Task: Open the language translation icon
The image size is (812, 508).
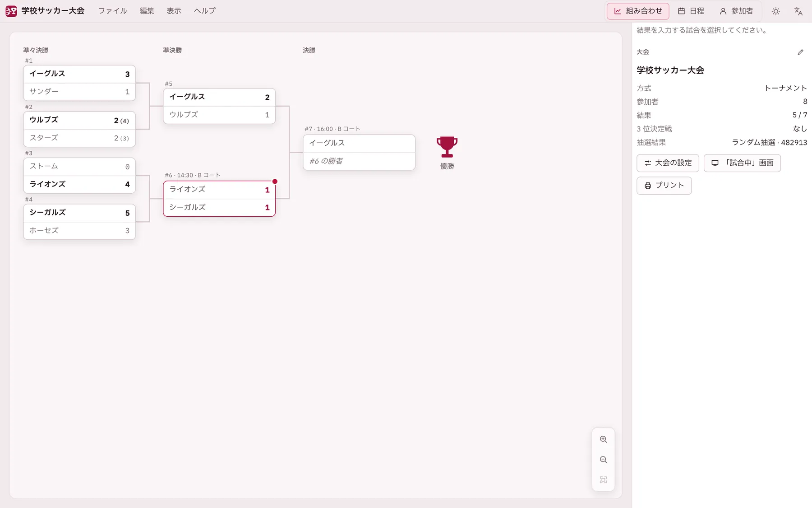Action: [798, 11]
